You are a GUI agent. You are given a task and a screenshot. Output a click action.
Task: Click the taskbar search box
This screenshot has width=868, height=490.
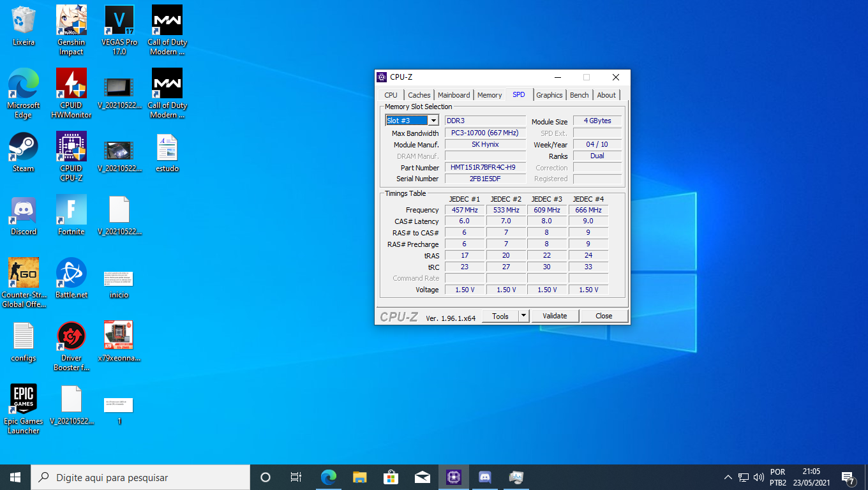point(140,477)
